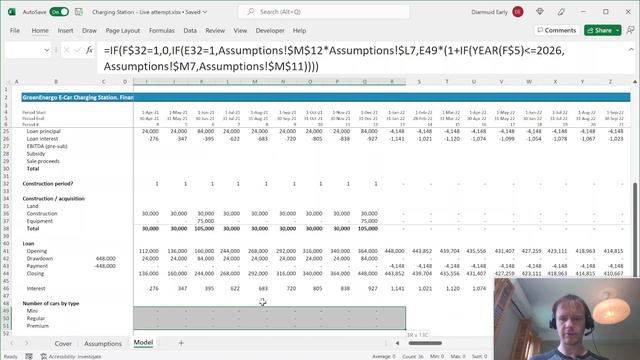Click the Comments button
Image resolution: width=640 pixels, height=360 pixels.
[557, 30]
